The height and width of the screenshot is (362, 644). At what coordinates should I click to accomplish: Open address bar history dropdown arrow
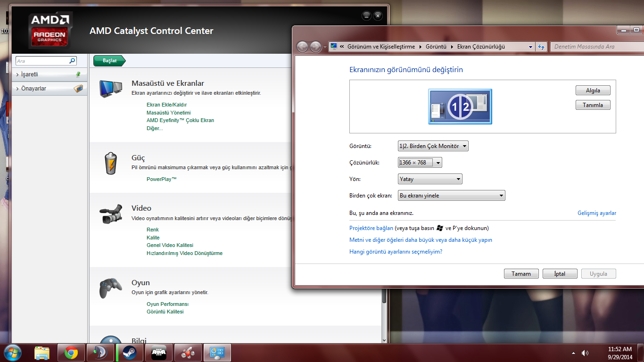(531, 47)
